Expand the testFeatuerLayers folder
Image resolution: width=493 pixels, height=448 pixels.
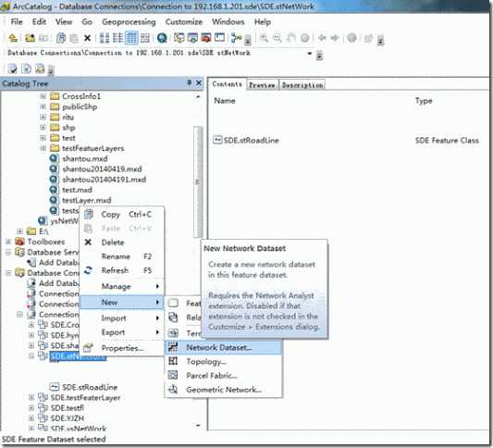(43, 148)
